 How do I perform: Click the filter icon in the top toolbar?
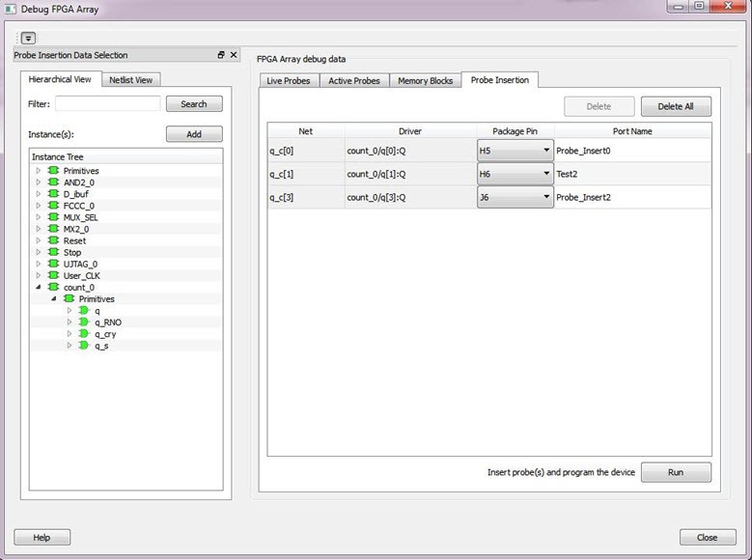click(x=28, y=38)
